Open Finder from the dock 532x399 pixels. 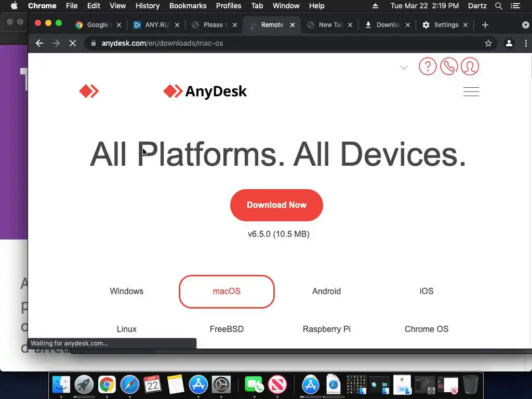coord(61,385)
